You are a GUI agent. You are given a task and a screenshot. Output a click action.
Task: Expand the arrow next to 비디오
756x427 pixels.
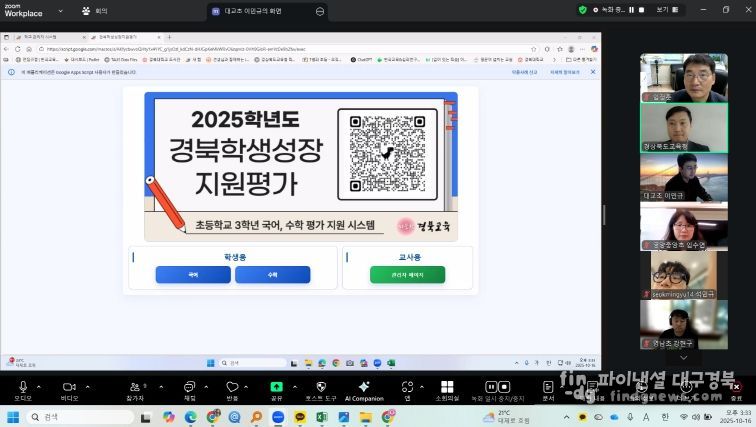[87, 385]
